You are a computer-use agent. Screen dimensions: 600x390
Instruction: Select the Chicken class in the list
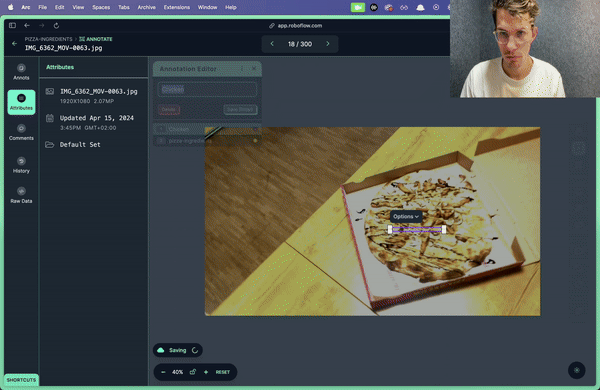pyautogui.click(x=207, y=129)
